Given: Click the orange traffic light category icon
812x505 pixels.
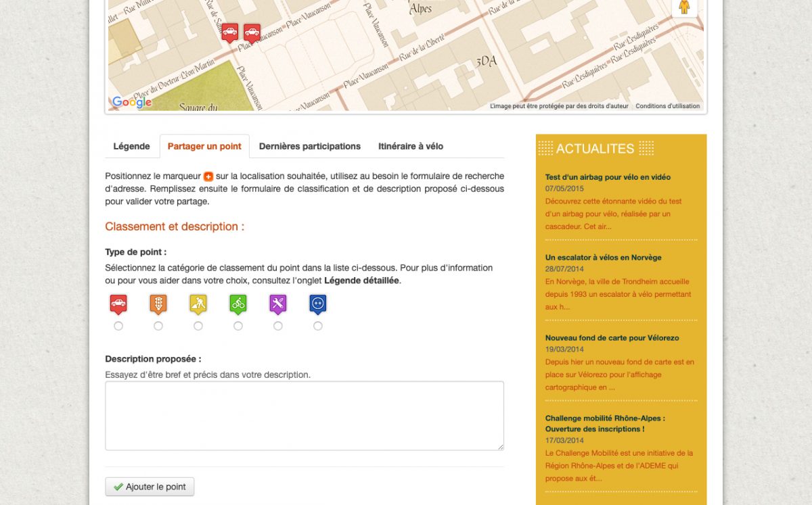Looking at the screenshot, I should tap(158, 304).
